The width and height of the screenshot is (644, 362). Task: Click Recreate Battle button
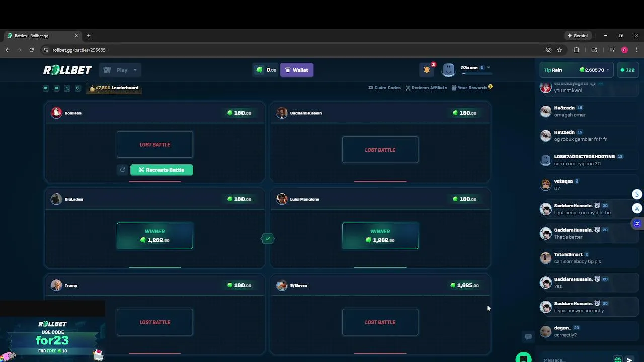coord(162,170)
